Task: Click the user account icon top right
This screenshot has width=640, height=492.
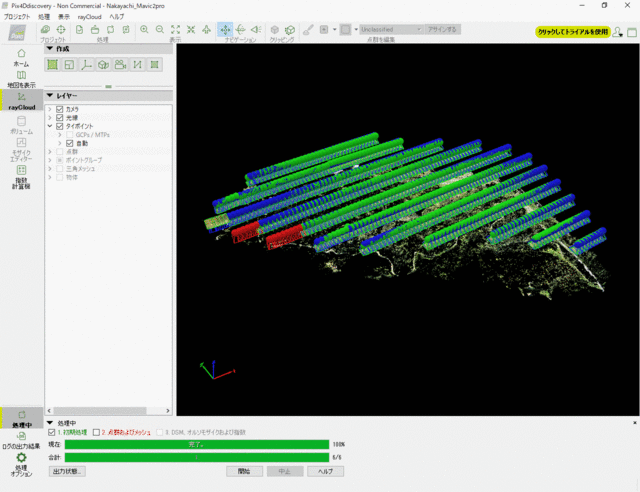Action: click(x=617, y=32)
